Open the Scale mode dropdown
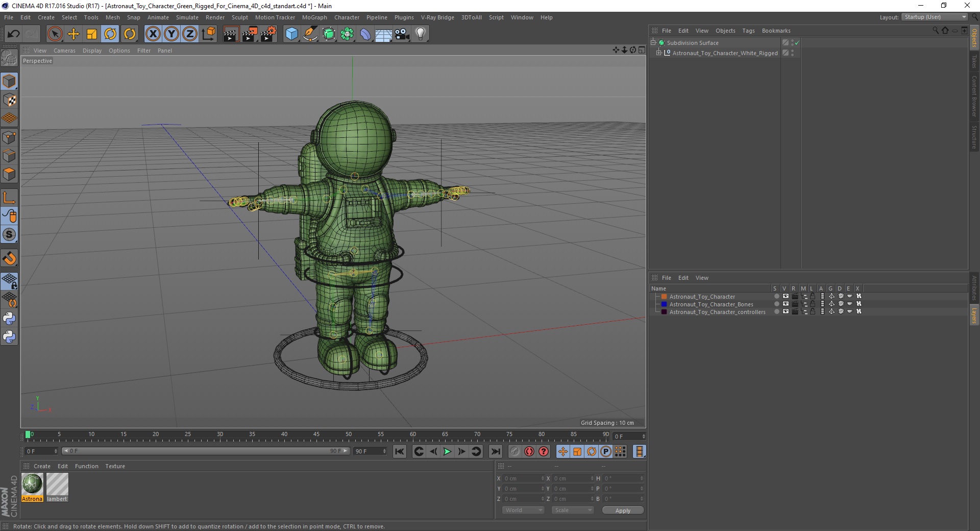 573,510
